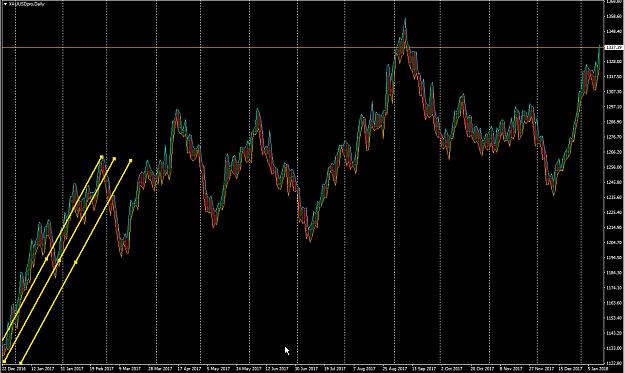This screenshot has width=625, height=373.
Task: Click the 17 Apr 2017 date label
Action: pyautogui.click(x=189, y=369)
